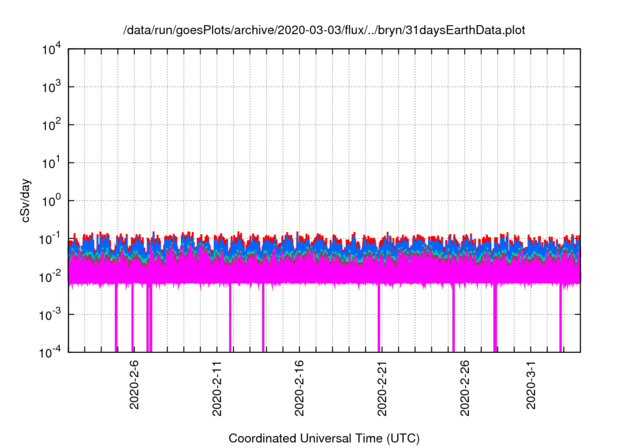The height and width of the screenshot is (448, 640).
Task: Click the cSv/day axis label
Action: 26,200
